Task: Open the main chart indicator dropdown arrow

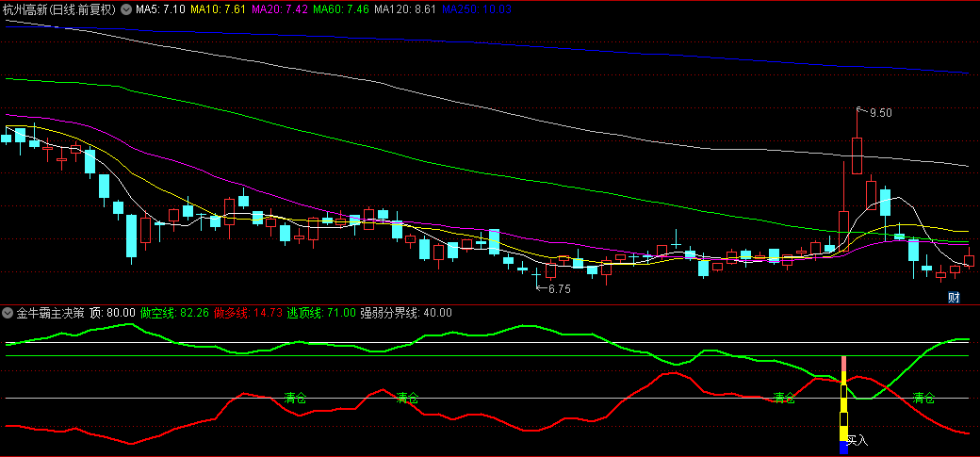Action: [126, 9]
